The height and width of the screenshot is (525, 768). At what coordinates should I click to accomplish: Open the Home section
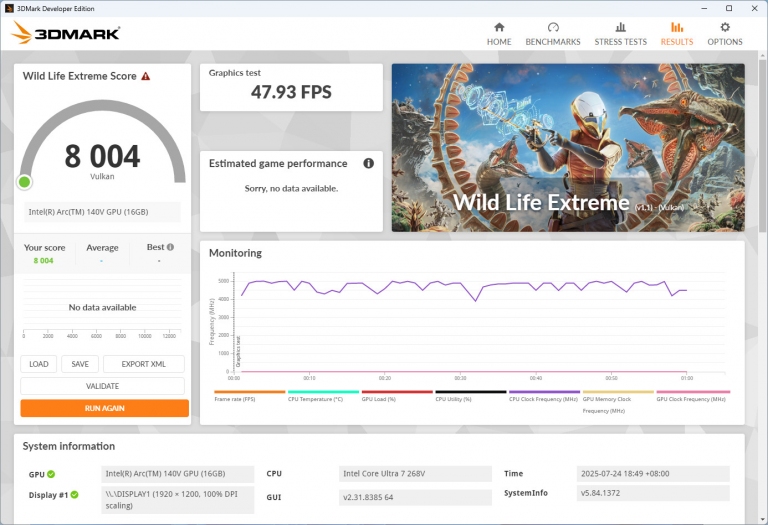(x=499, y=34)
